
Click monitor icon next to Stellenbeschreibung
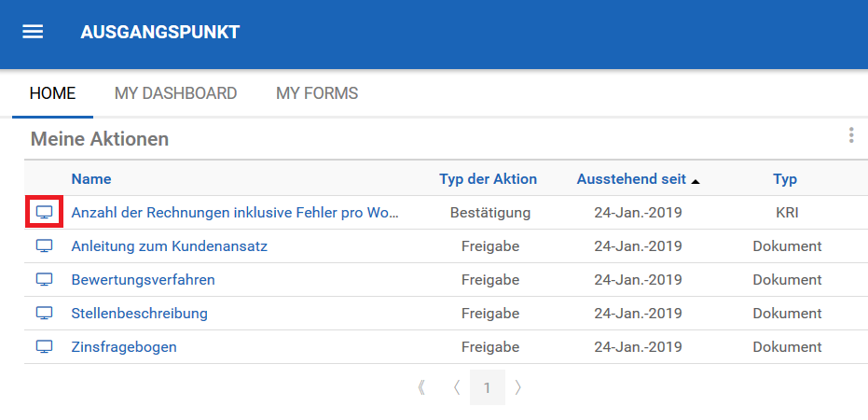(x=44, y=314)
